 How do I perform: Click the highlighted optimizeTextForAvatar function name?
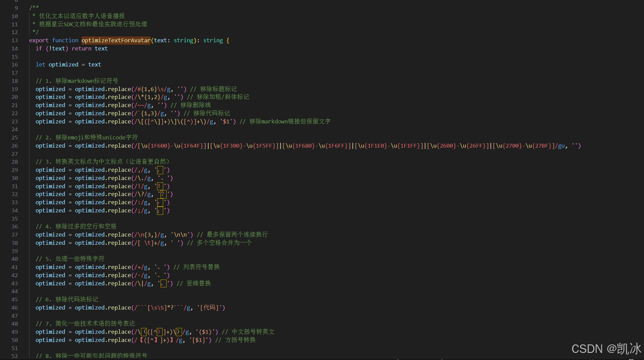(116, 40)
